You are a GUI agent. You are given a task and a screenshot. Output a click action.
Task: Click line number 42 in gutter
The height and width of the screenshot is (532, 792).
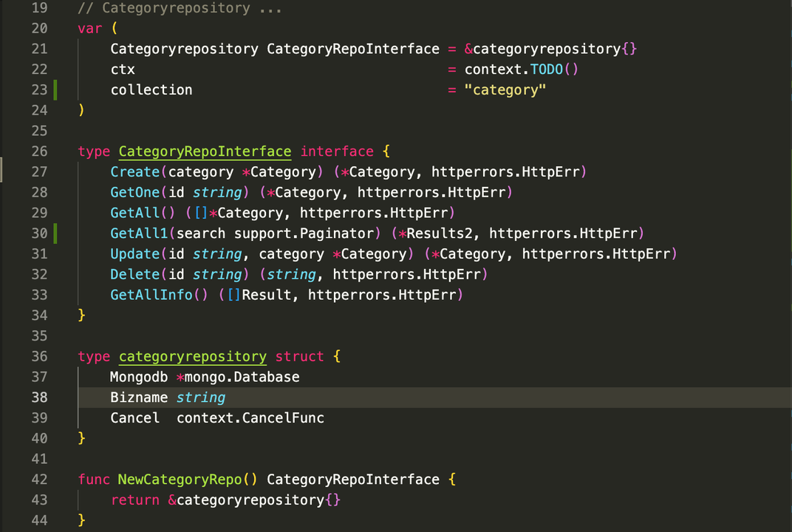(x=39, y=480)
